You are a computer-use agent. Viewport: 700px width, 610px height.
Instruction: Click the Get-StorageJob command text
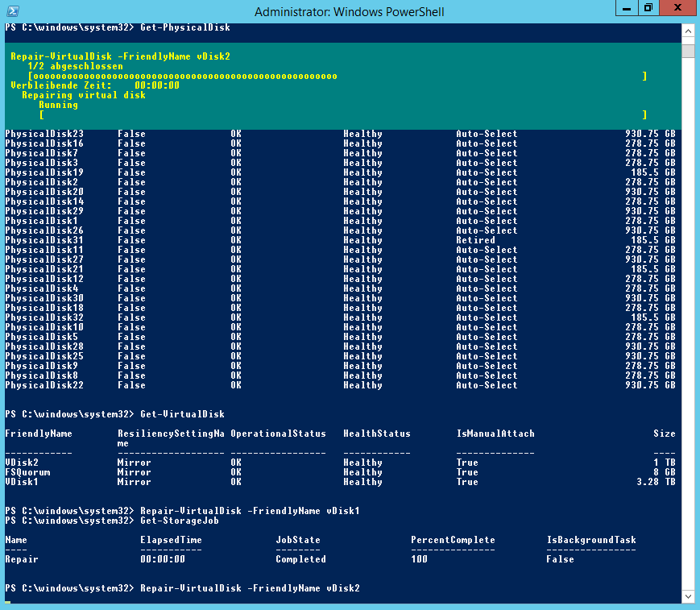point(180,521)
